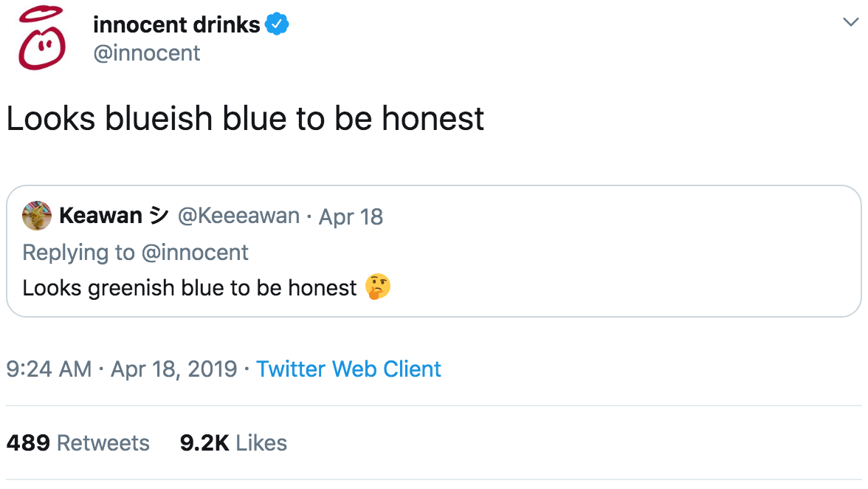Image resolution: width=868 pixels, height=489 pixels.
Task: Click the シ symbol beside Keawan's name
Action: click(x=158, y=216)
